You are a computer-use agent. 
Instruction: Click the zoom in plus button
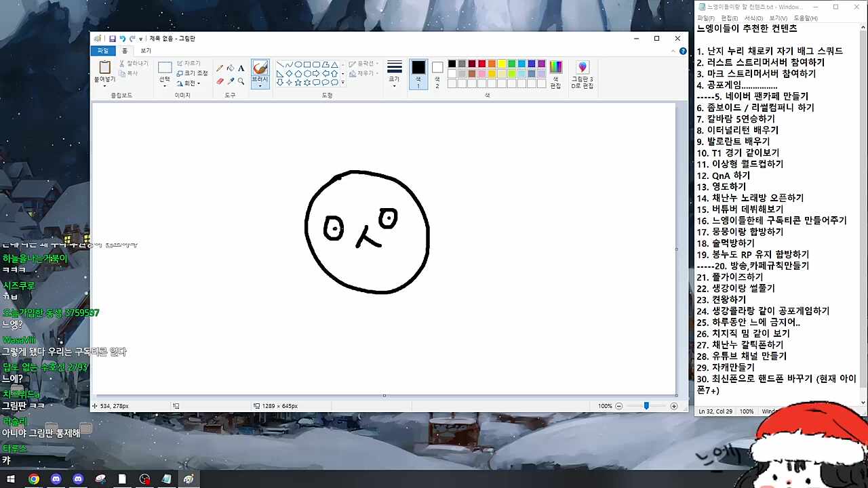tap(673, 406)
